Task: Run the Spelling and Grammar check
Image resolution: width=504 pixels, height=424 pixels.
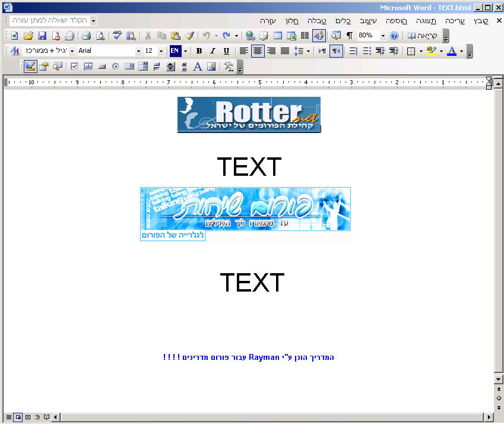Action: point(118,36)
